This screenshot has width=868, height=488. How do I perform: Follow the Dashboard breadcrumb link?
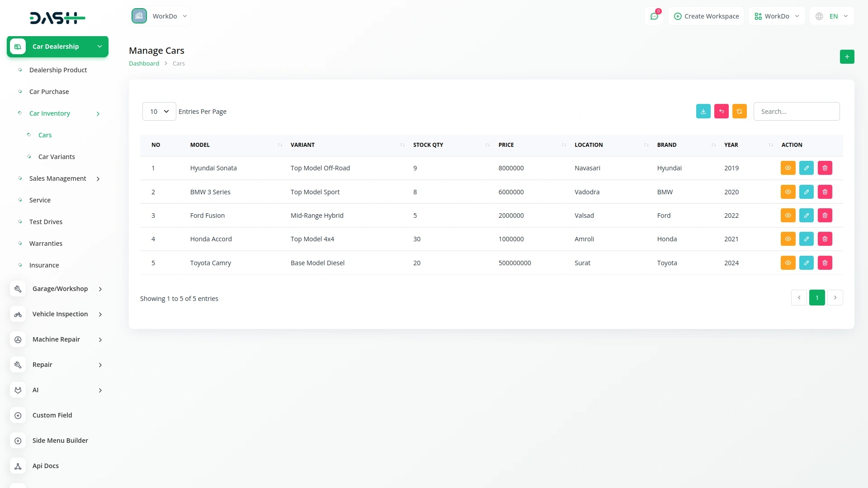point(144,64)
